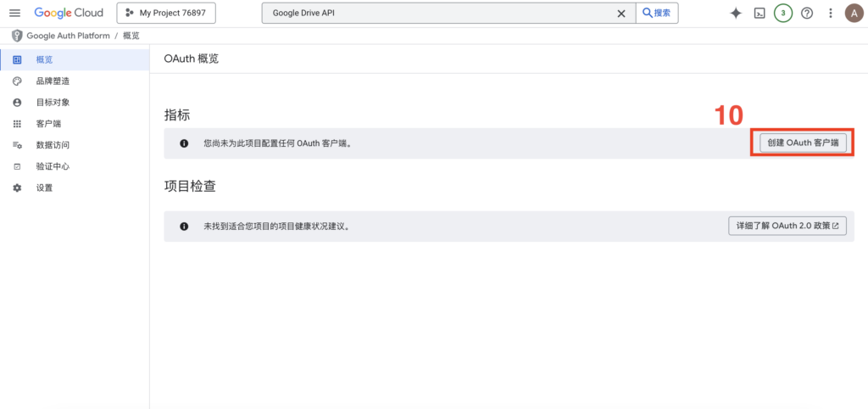Go to 目标对象 sidebar item
The height and width of the screenshot is (409, 868).
click(x=53, y=102)
